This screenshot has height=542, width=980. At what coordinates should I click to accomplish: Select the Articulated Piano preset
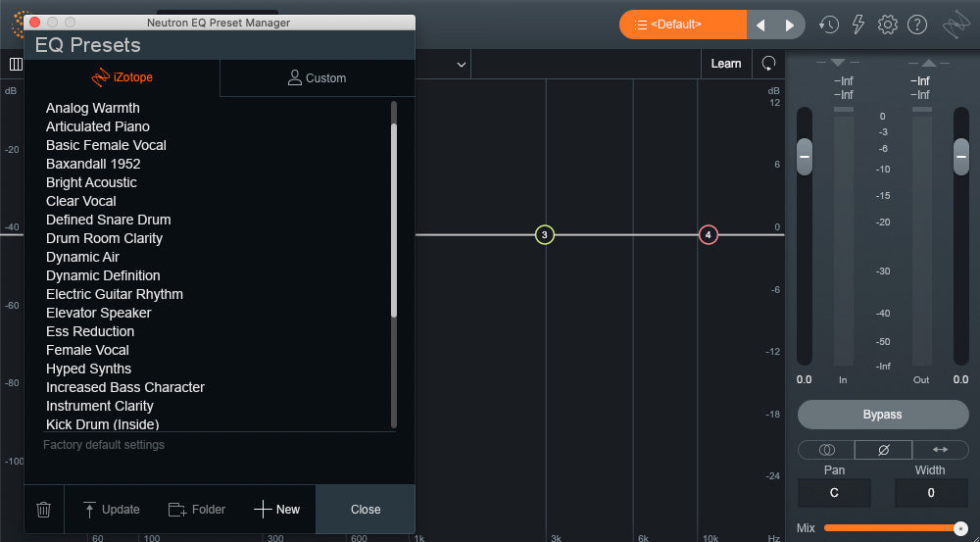point(97,126)
